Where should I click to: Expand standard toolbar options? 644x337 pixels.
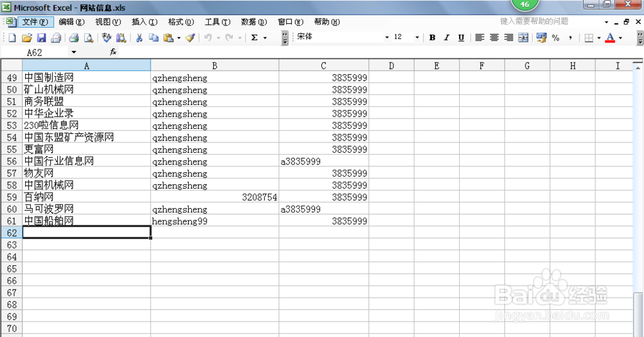point(285,38)
